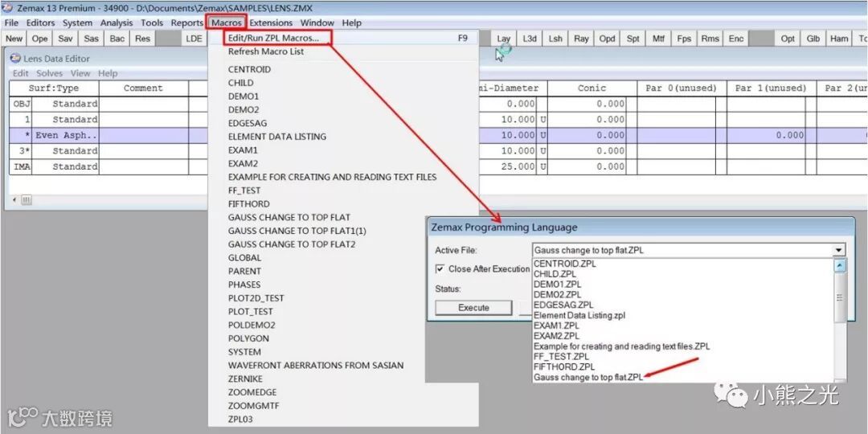Open the File menu

point(11,23)
